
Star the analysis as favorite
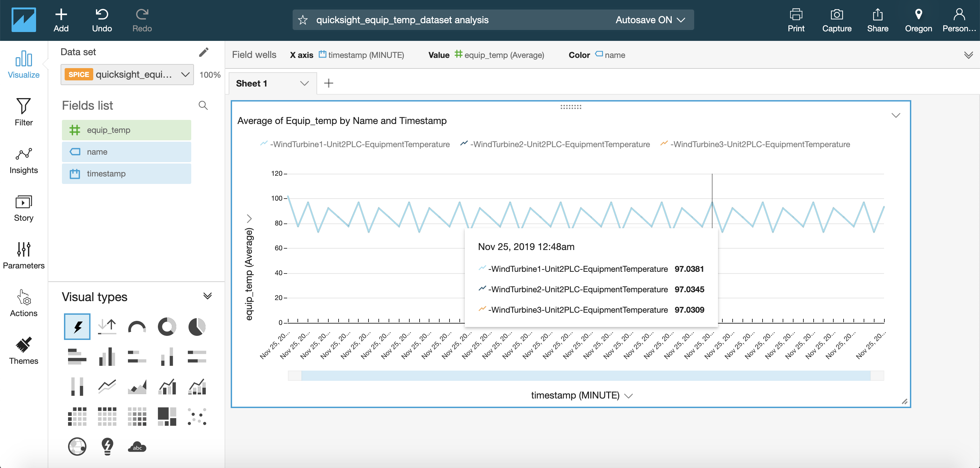point(303,20)
